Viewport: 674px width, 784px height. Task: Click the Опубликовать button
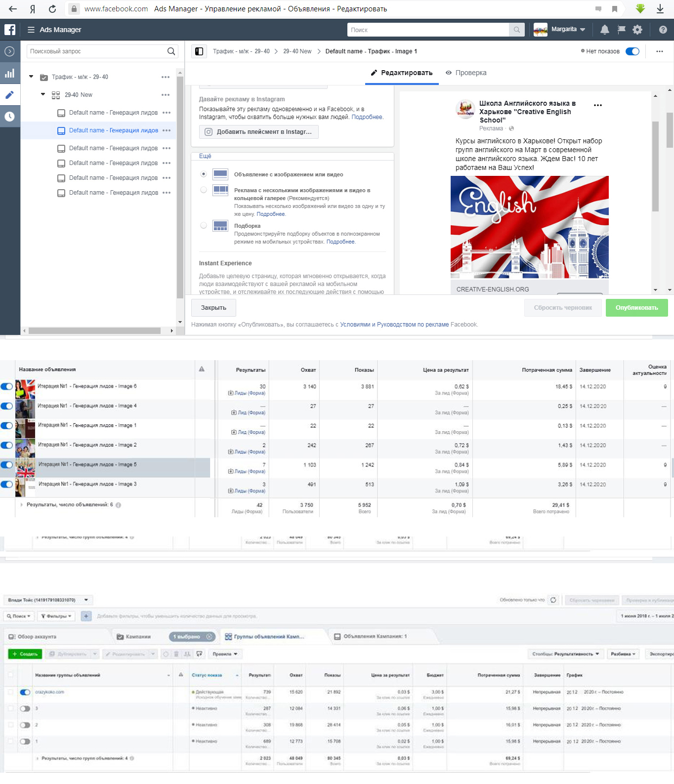tap(636, 308)
